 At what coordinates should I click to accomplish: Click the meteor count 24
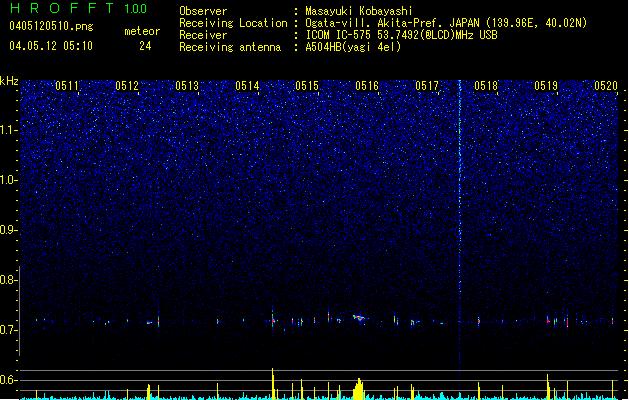(145, 46)
